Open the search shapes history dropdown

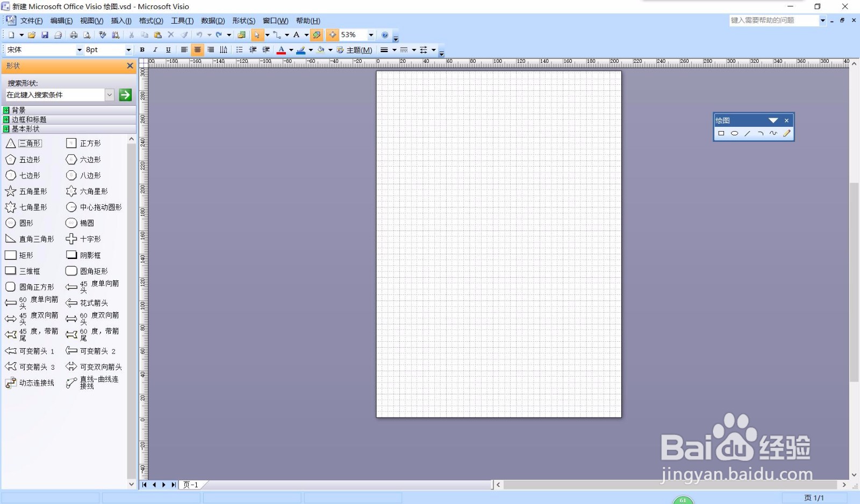tap(110, 95)
